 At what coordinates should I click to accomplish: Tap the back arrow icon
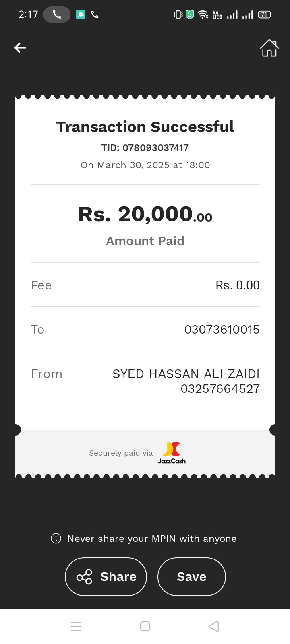point(20,48)
